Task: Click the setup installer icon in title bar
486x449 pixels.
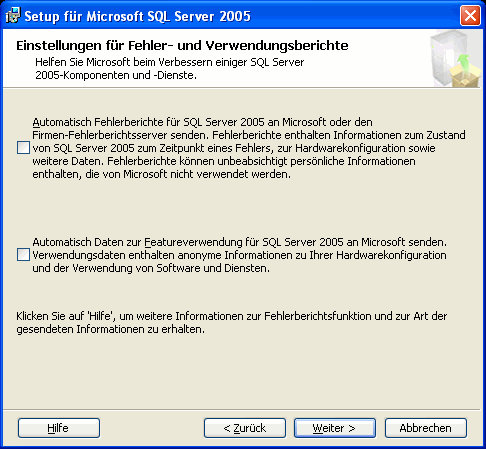Action: point(13,16)
